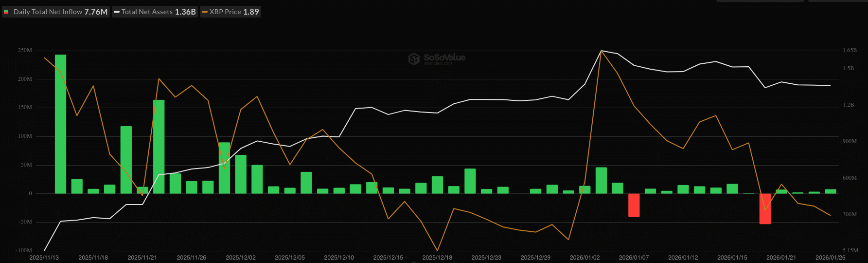
Task: Click the 250M left axis label
Action: 25,51
